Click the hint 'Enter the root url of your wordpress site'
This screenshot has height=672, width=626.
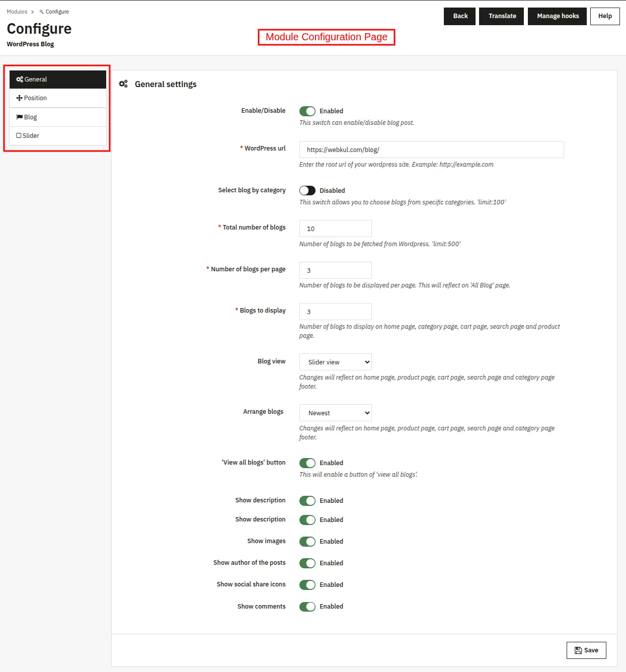coord(397,165)
